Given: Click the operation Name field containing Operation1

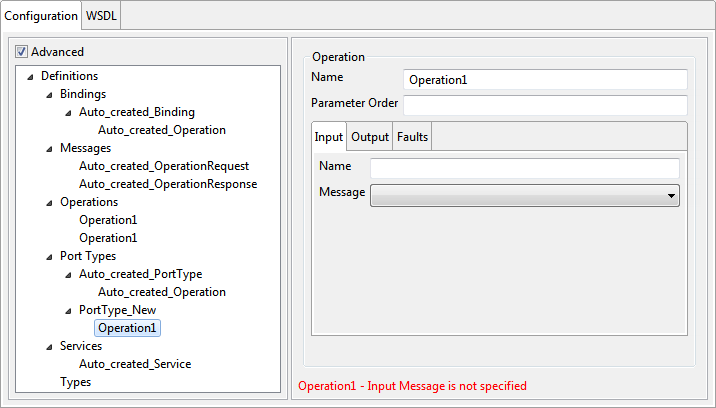Looking at the screenshot, I should 545,79.
